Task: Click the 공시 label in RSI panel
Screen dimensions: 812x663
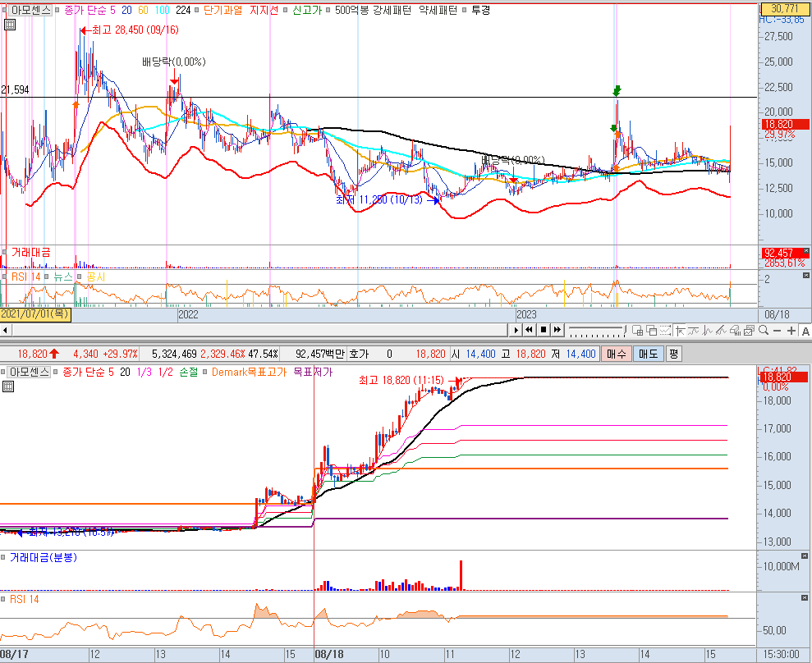Action: click(x=96, y=277)
